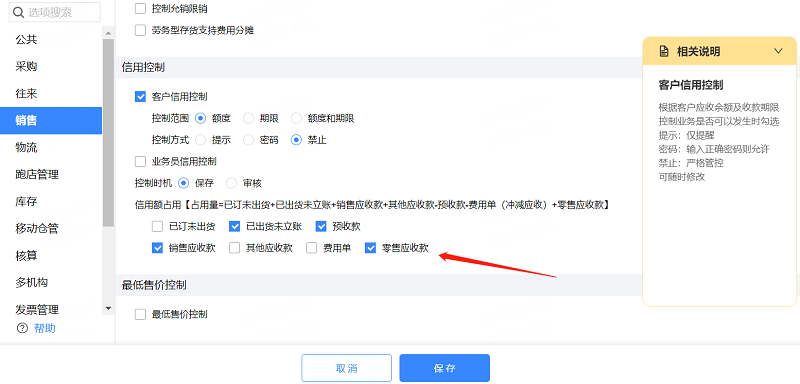Open the 核算 settings category
Image resolution: width=800 pixels, height=384 pixels.
click(x=51, y=255)
